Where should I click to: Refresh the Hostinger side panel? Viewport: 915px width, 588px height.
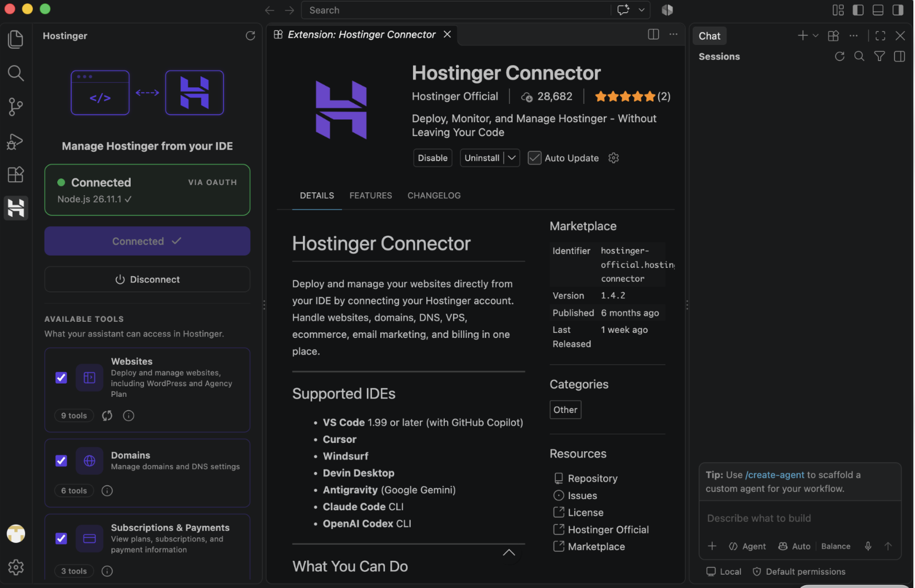pyautogui.click(x=250, y=36)
